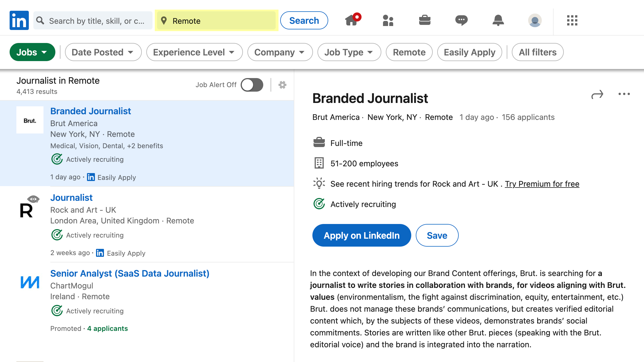The height and width of the screenshot is (362, 644).
Task: Click Apply on LinkedIn button
Action: 362,235
